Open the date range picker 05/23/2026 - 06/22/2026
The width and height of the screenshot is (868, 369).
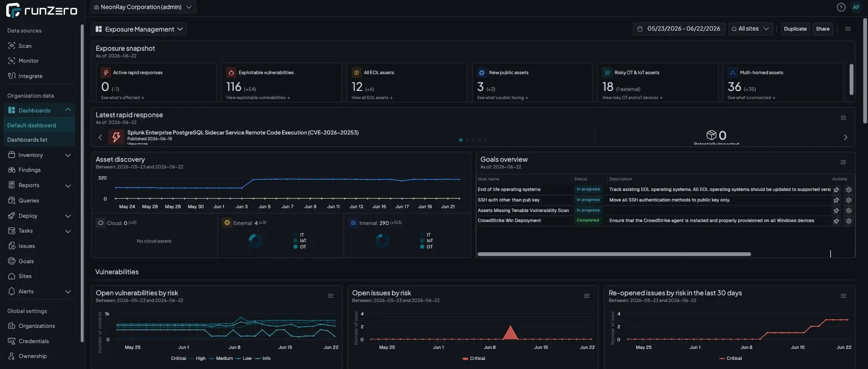pos(679,29)
